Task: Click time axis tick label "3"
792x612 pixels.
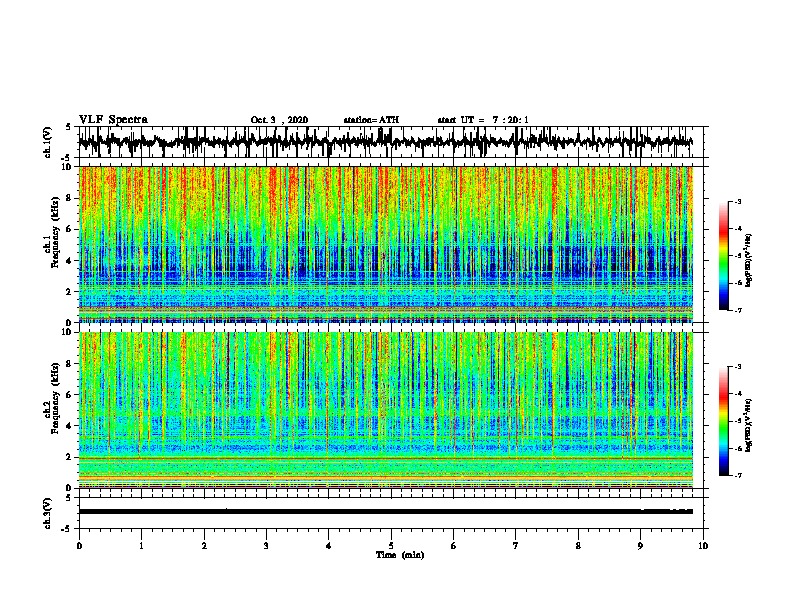Action: [x=266, y=546]
